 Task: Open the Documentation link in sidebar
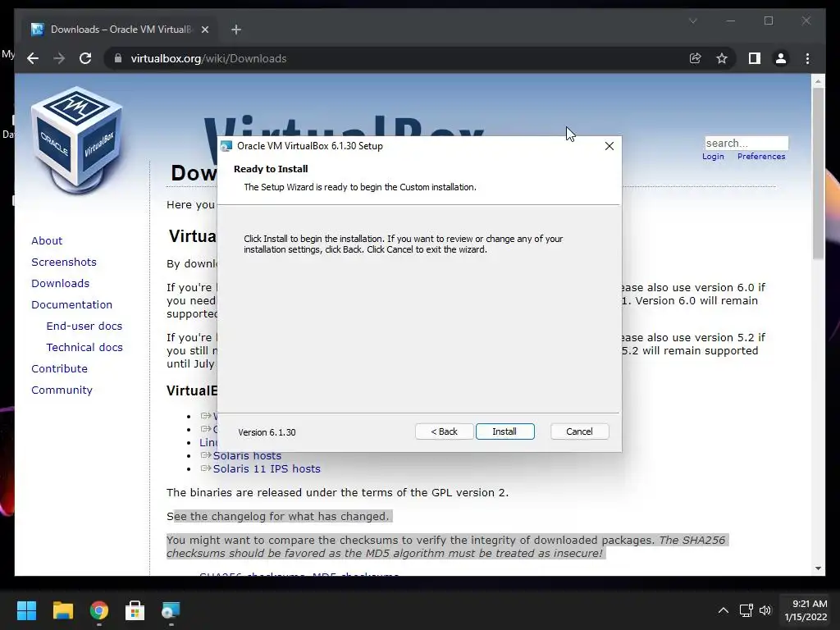(x=72, y=305)
